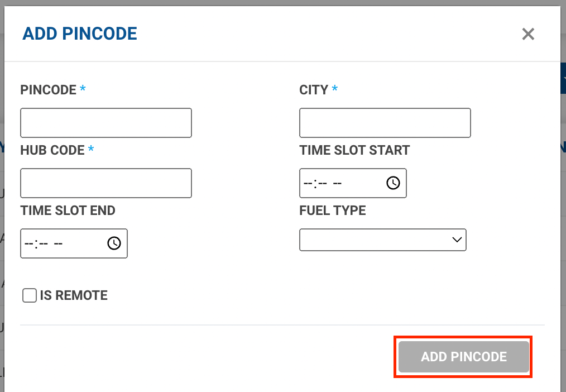This screenshot has height=392, width=566.
Task: Enable the Is Remote checkbox
Action: (30, 295)
